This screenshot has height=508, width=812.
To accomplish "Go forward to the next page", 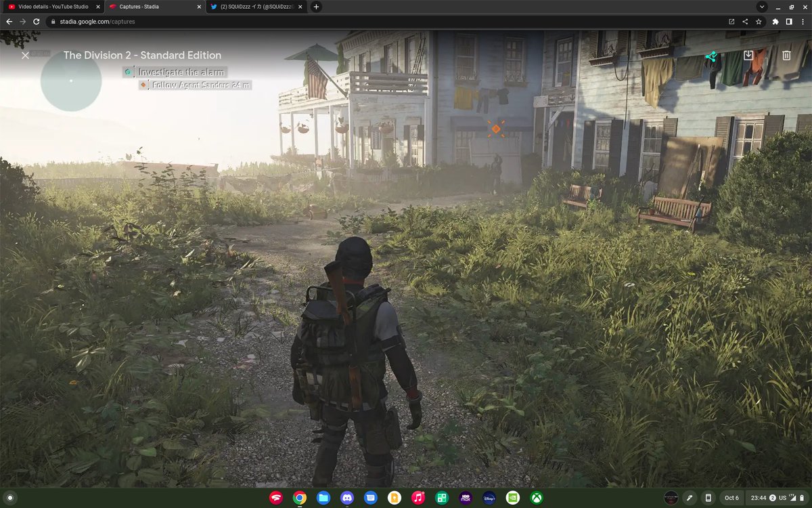I will point(22,21).
